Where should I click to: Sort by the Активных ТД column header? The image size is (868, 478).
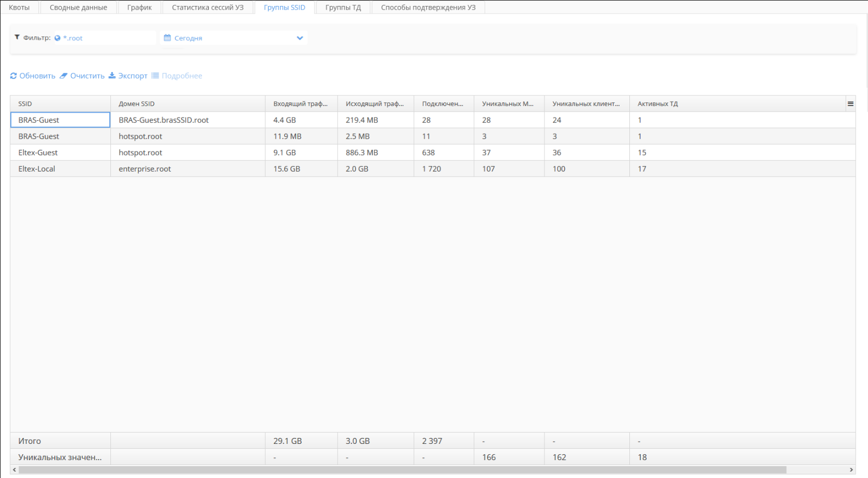pyautogui.click(x=657, y=104)
